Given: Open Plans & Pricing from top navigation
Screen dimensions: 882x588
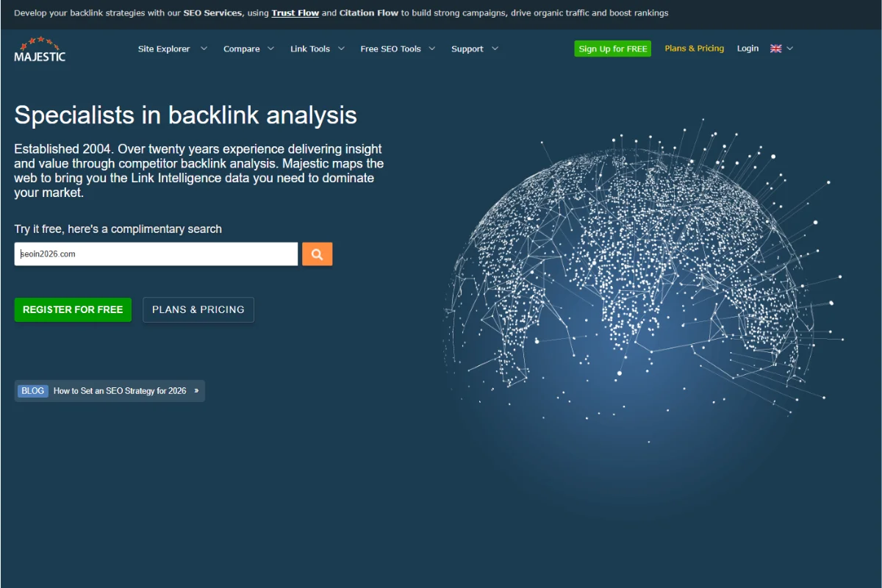Looking at the screenshot, I should 694,48.
